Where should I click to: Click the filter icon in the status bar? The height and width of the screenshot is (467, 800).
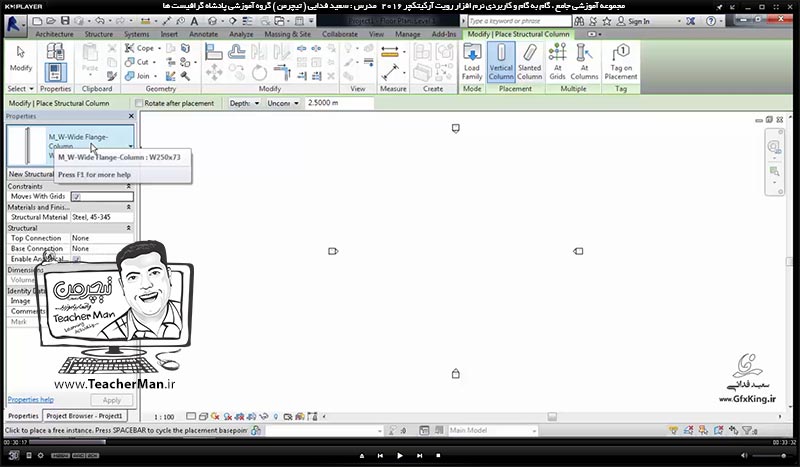tap(747, 430)
